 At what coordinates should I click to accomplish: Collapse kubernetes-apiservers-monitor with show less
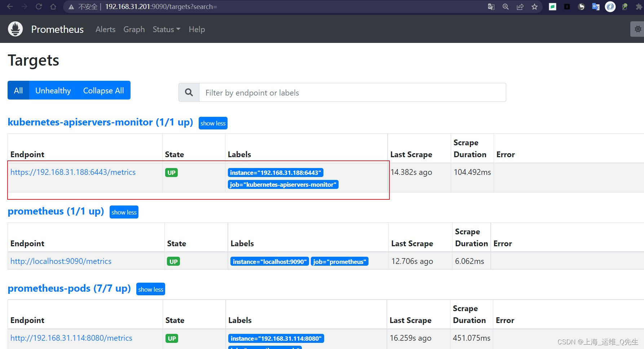click(213, 123)
